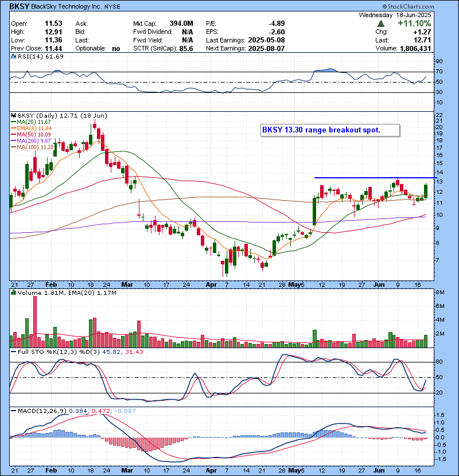459x476 pixels.
Task: Click the BKSY (Daily) 12.71 (18 Jun) title
Action: click(x=63, y=115)
